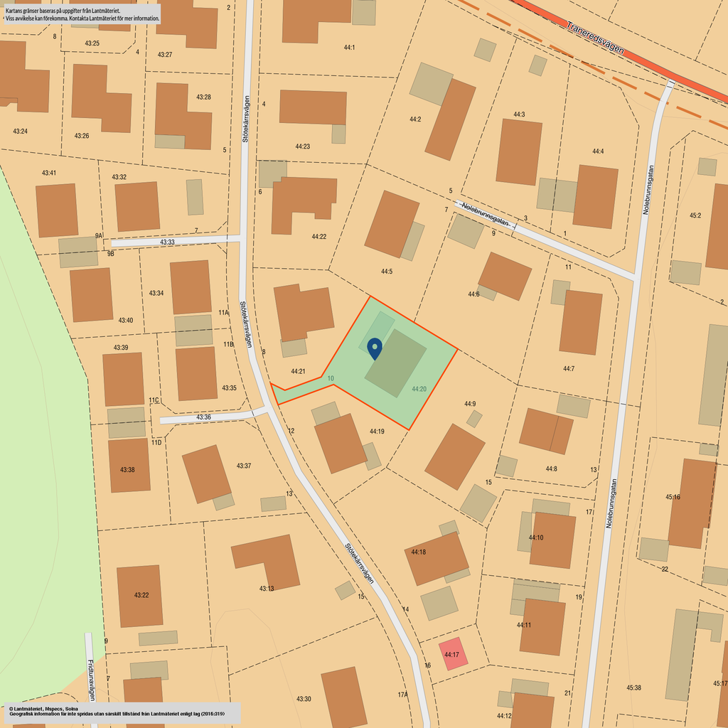The width and height of the screenshot is (728, 728).
Task: Select parcel label 43:35
Action: pyautogui.click(x=229, y=387)
